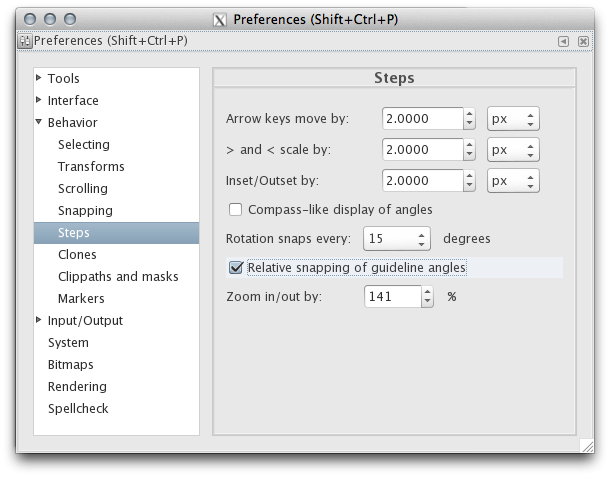610x477 pixels.
Task: Open the unit dropdown for Inset/Outset
Action: coord(513,181)
